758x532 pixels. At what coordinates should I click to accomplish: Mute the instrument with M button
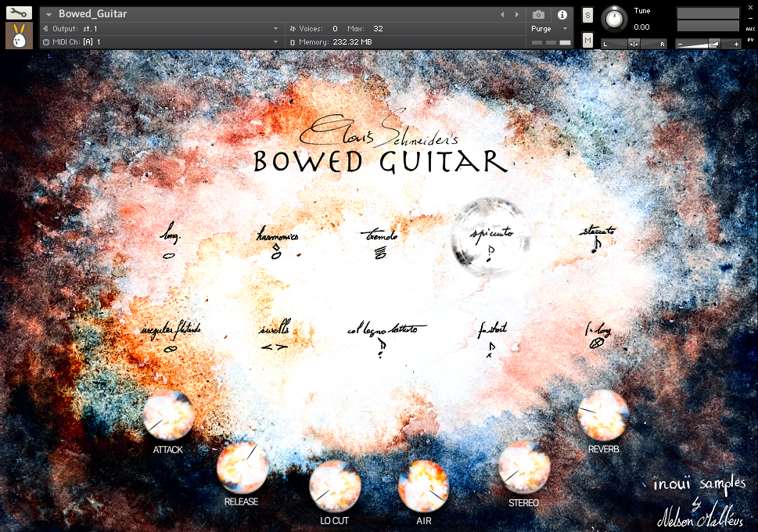tap(587, 39)
